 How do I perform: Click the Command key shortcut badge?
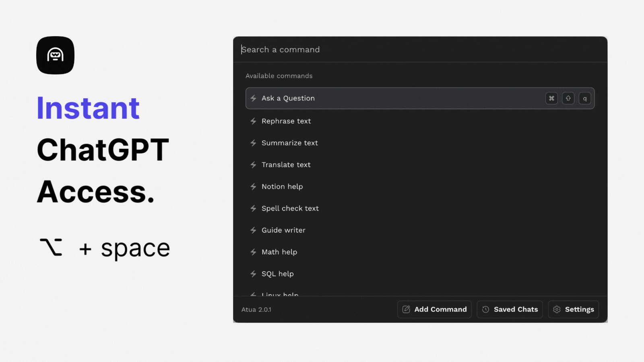(x=551, y=98)
